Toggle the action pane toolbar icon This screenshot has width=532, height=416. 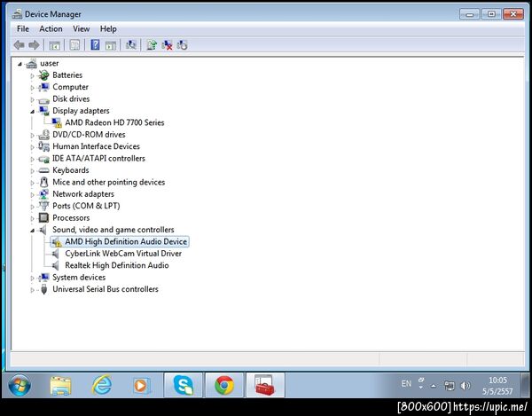pyautogui.click(x=111, y=44)
